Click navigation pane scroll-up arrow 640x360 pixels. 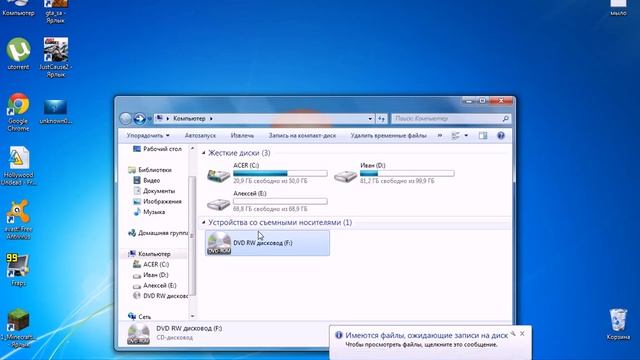tap(192, 149)
